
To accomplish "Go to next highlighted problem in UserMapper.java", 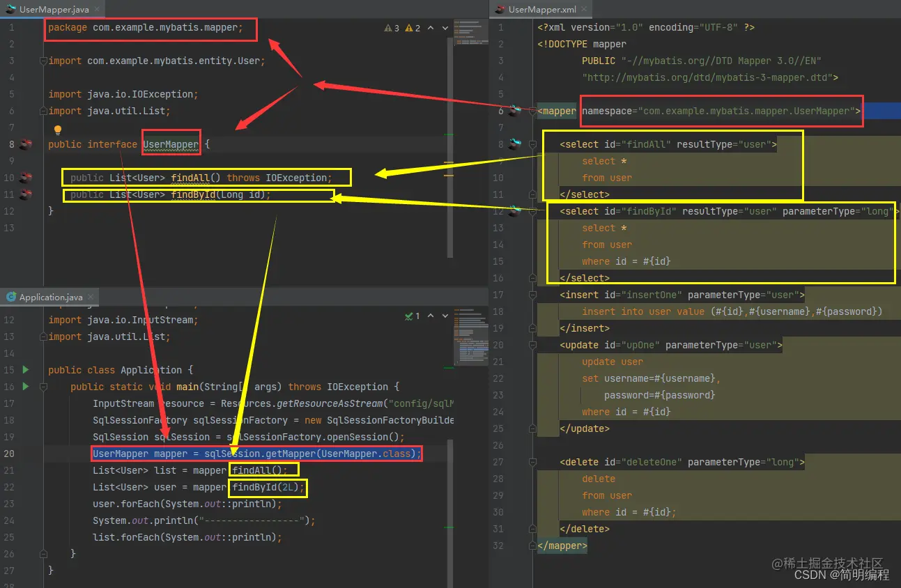I will pyautogui.click(x=446, y=28).
